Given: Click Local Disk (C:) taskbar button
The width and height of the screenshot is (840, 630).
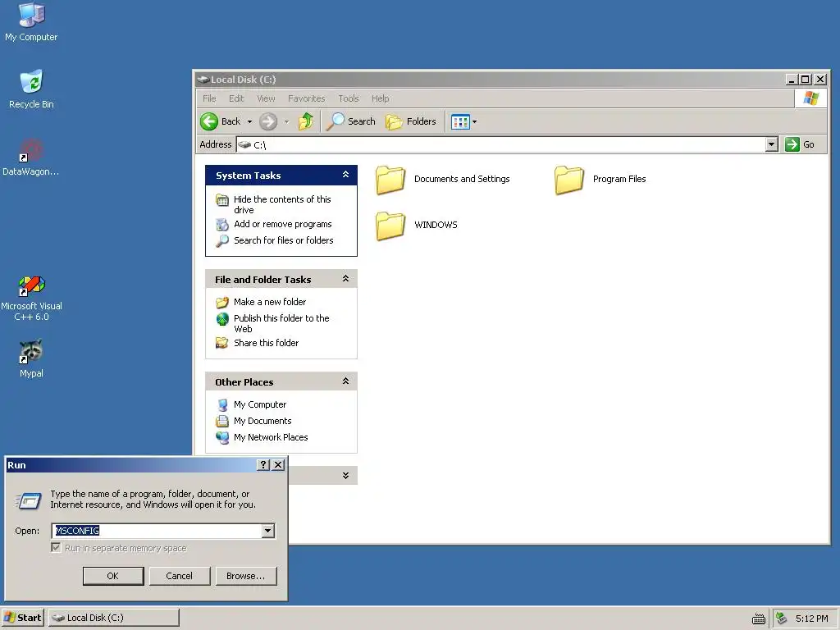Looking at the screenshot, I should (x=114, y=618).
